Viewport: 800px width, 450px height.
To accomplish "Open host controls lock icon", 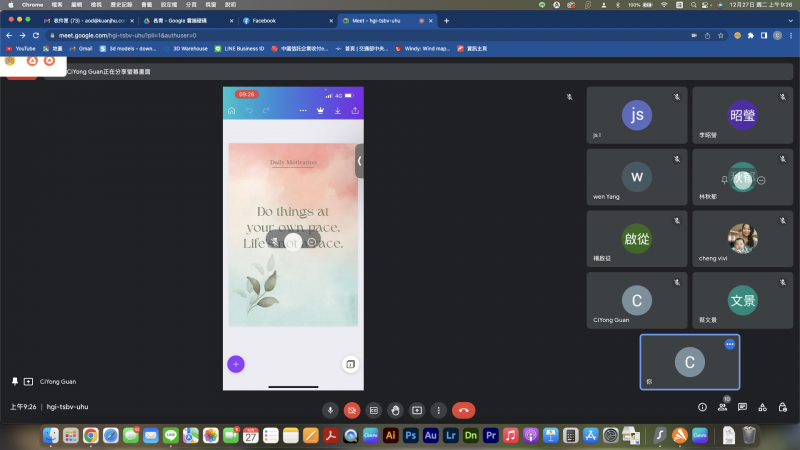I will (782, 407).
